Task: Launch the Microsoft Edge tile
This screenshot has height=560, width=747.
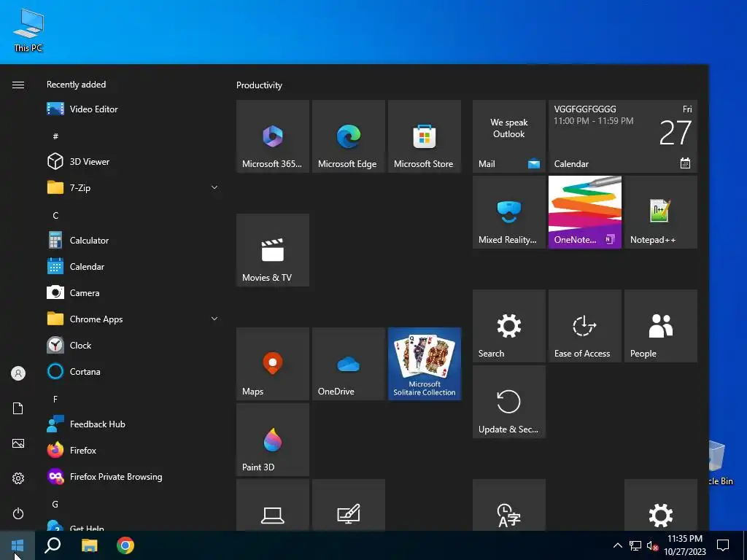Action: (348, 136)
